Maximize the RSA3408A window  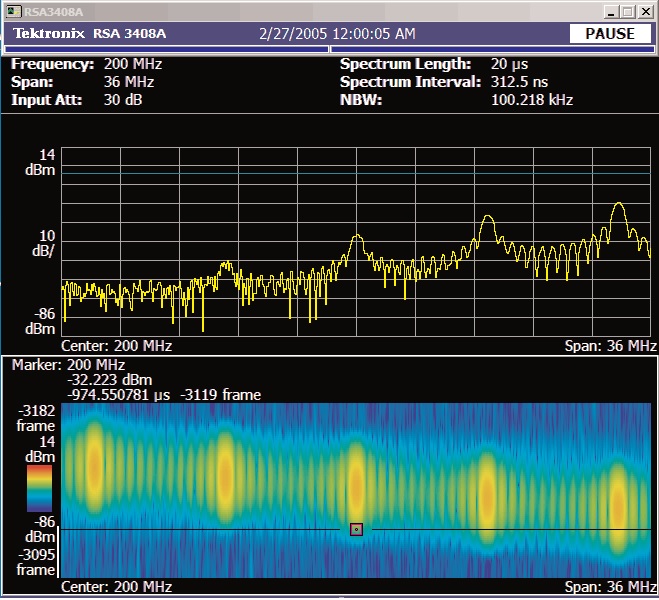coord(627,11)
